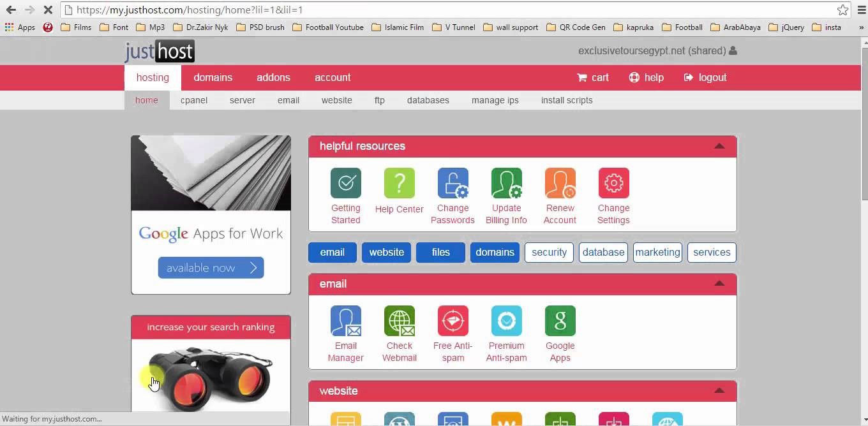Open the Free Anti-spam icon
Image resolution: width=868 pixels, height=426 pixels.
click(453, 321)
